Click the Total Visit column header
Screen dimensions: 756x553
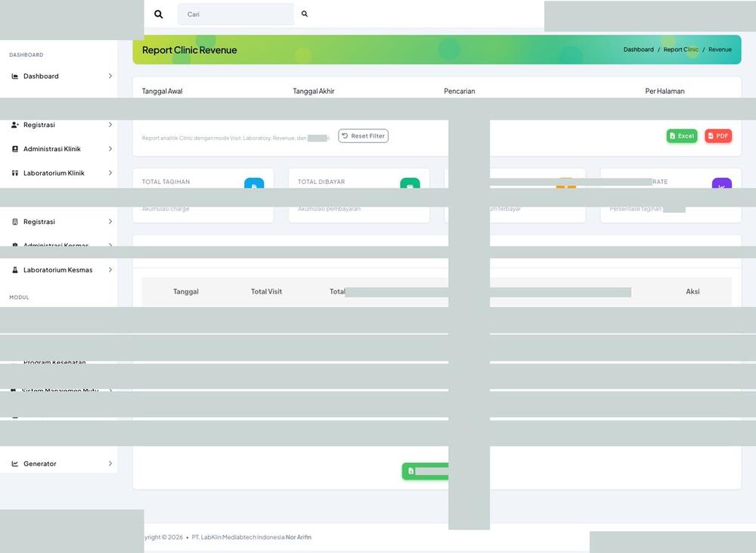point(267,291)
